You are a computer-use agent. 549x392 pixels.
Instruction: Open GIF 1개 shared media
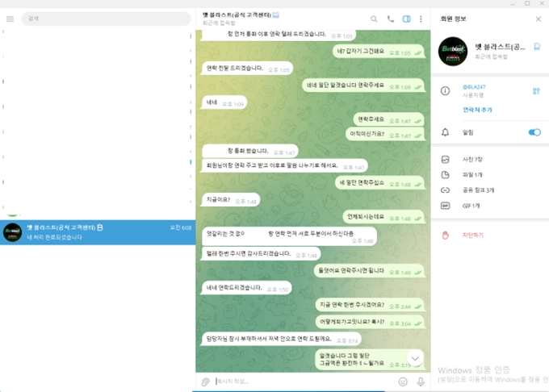point(472,206)
